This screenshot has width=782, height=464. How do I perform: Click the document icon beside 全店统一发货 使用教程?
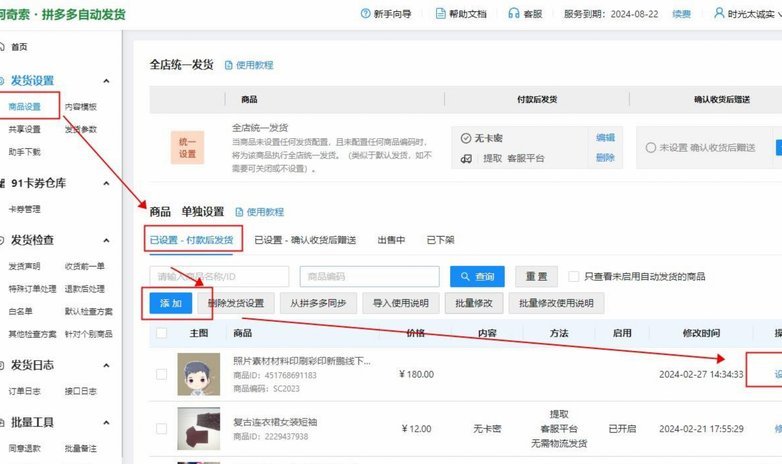(228, 65)
